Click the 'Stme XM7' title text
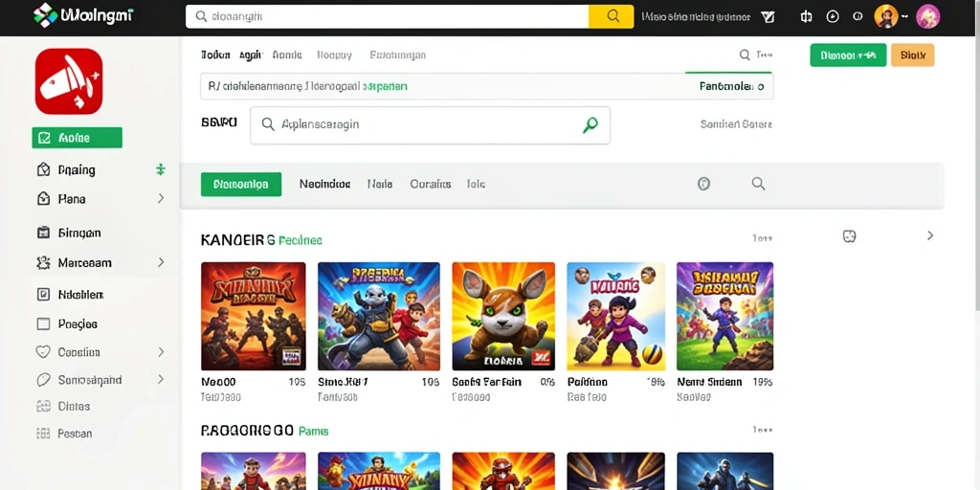Viewport: 980px width, 490px height. click(344, 382)
